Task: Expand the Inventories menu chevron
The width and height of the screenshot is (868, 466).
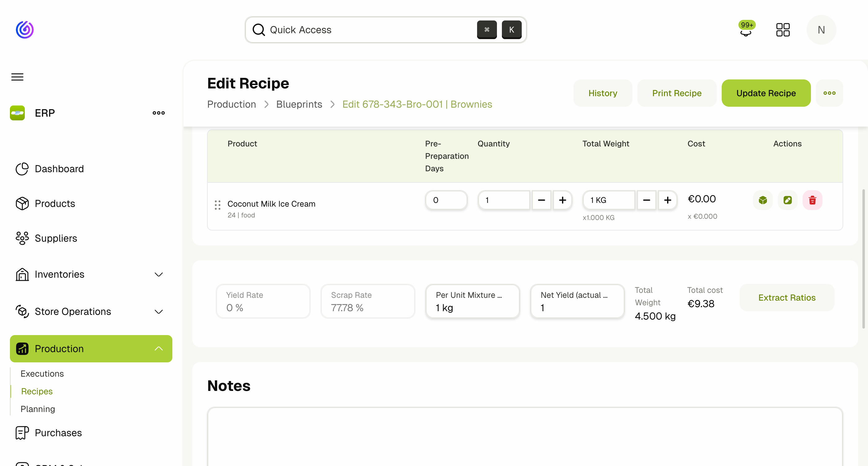Action: tap(159, 275)
